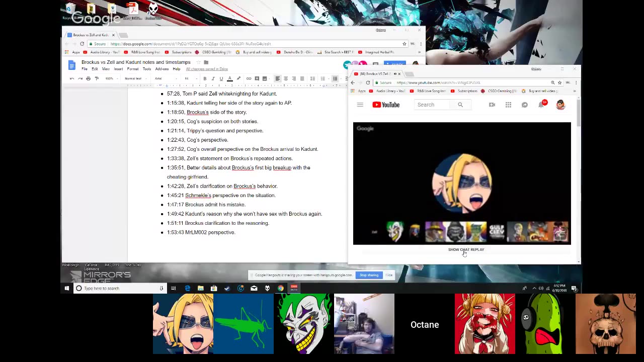Open the Add-ons menu in Docs
Image resolution: width=644 pixels, height=362 pixels.
[x=162, y=69]
